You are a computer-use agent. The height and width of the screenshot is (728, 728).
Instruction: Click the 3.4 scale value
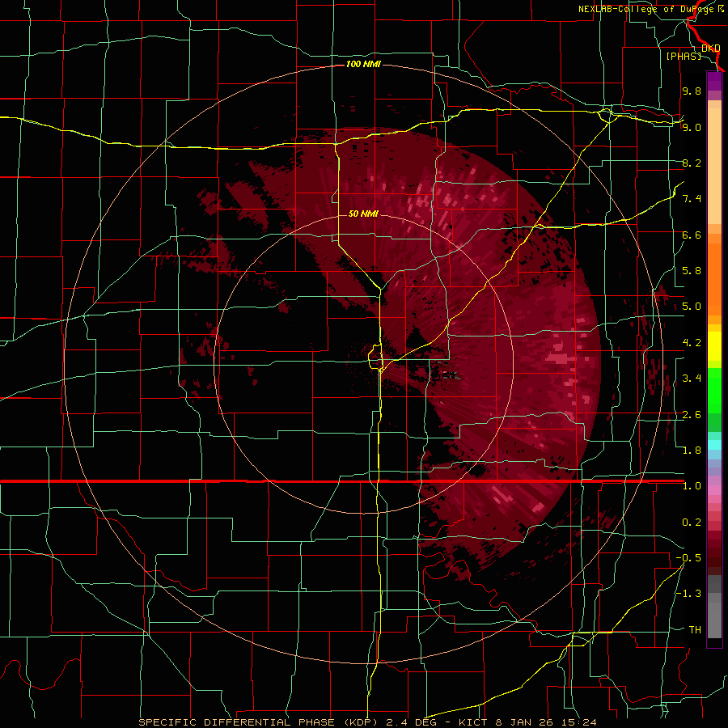click(x=692, y=379)
